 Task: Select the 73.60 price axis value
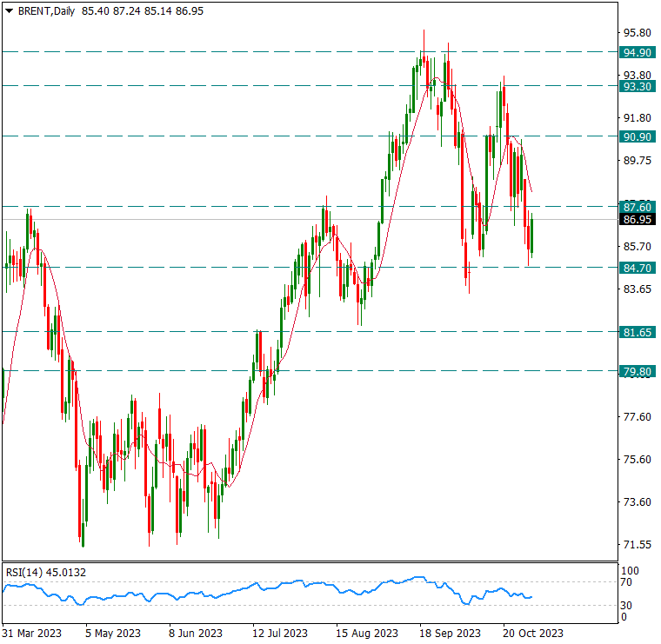[638, 501]
